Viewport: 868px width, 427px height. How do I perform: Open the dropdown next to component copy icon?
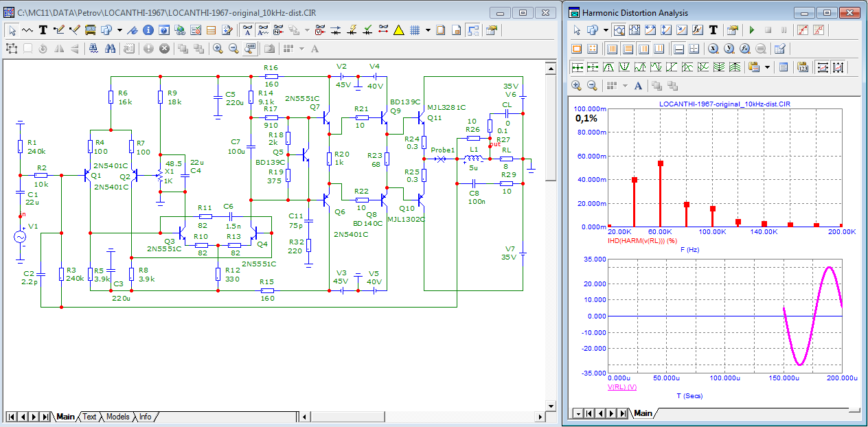(x=119, y=30)
